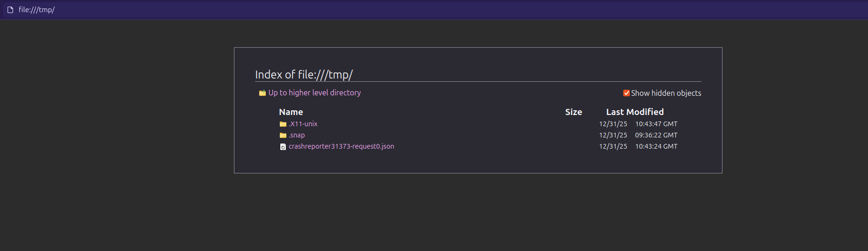Open the .snap directory link
The height and width of the screenshot is (251, 868).
point(297,135)
